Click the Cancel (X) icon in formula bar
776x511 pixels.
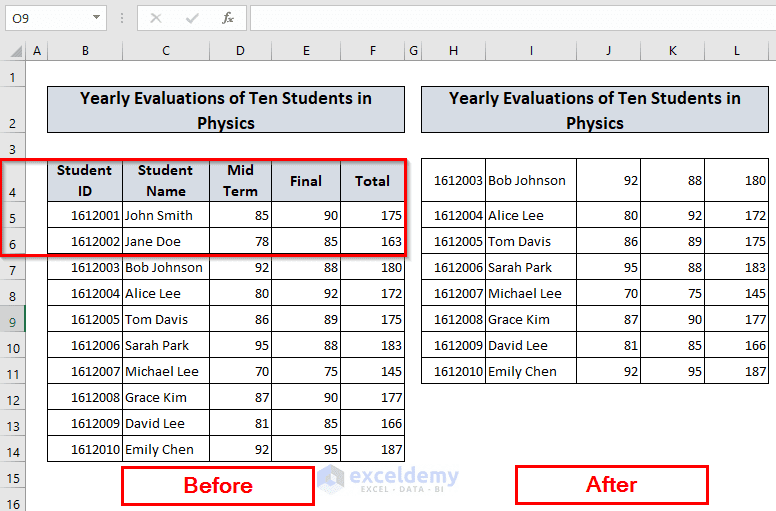coord(156,18)
